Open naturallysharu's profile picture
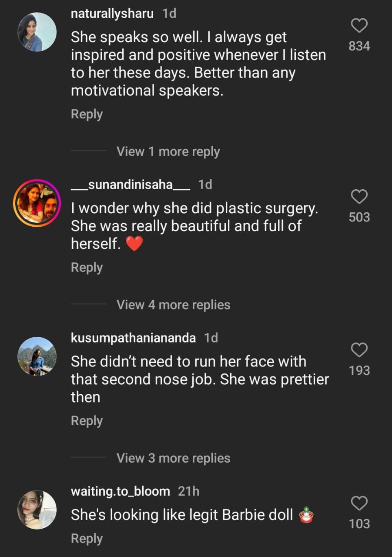392x557 pixels. (37, 32)
